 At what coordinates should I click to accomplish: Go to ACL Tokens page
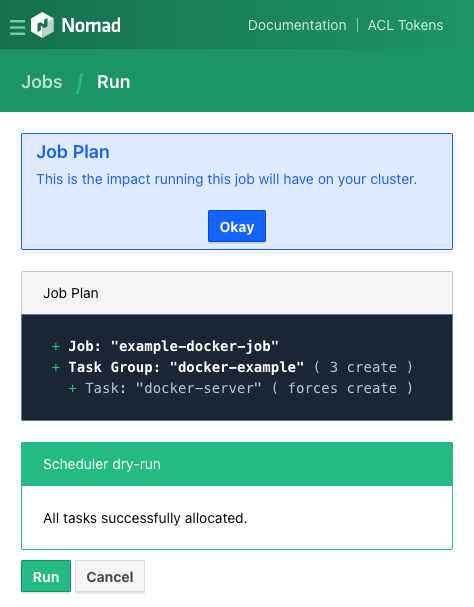(405, 25)
